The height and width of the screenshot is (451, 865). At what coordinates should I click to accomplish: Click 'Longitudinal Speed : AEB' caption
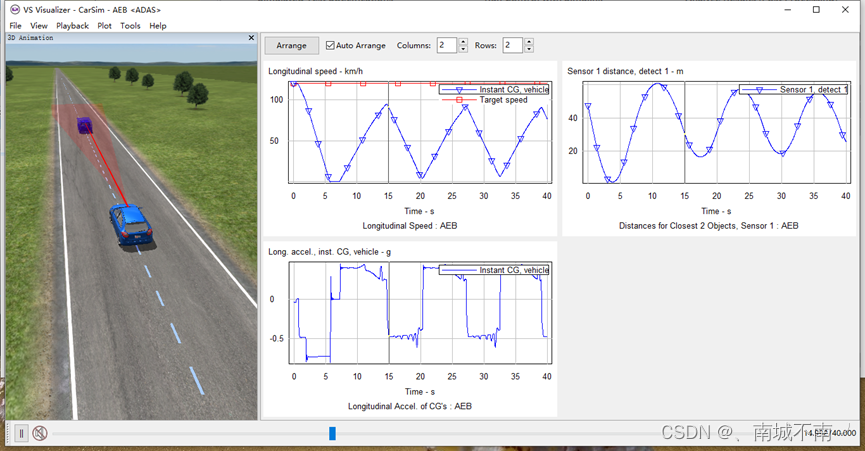(409, 226)
